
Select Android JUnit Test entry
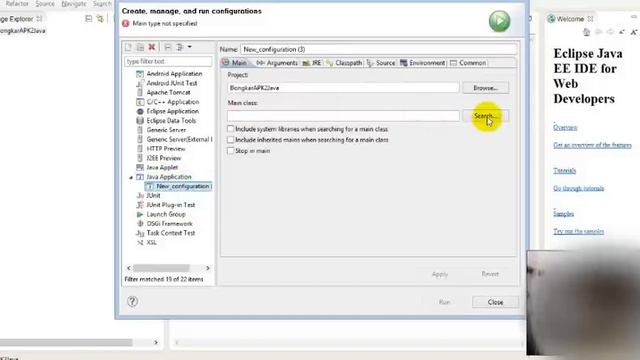[x=172, y=83]
